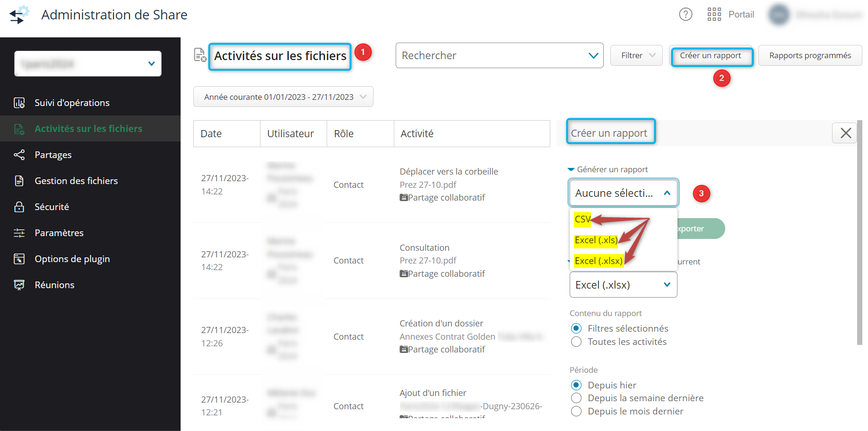
Task: Open the Portail apps grid icon
Action: pyautogui.click(x=714, y=15)
